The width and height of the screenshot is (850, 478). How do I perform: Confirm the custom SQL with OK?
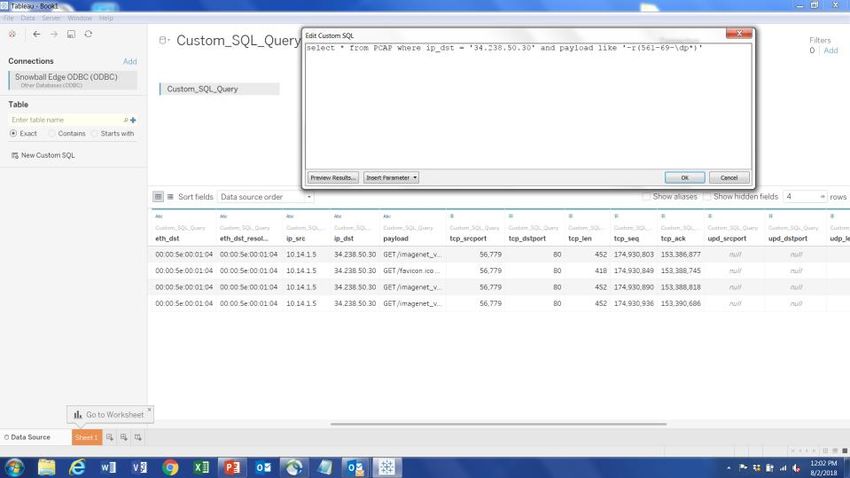point(685,178)
